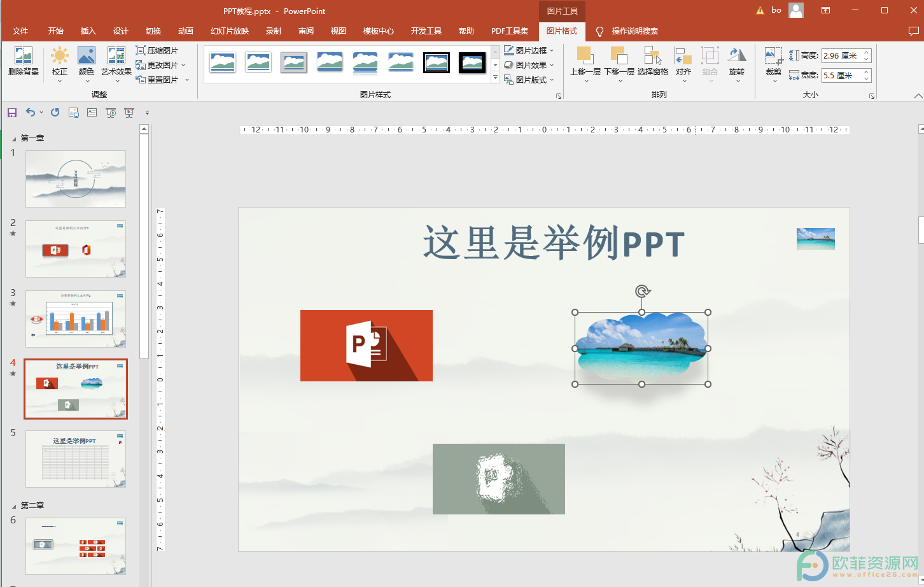The height and width of the screenshot is (587, 924).
Task: Select slide 1 thumbnail
Action: pyautogui.click(x=76, y=179)
